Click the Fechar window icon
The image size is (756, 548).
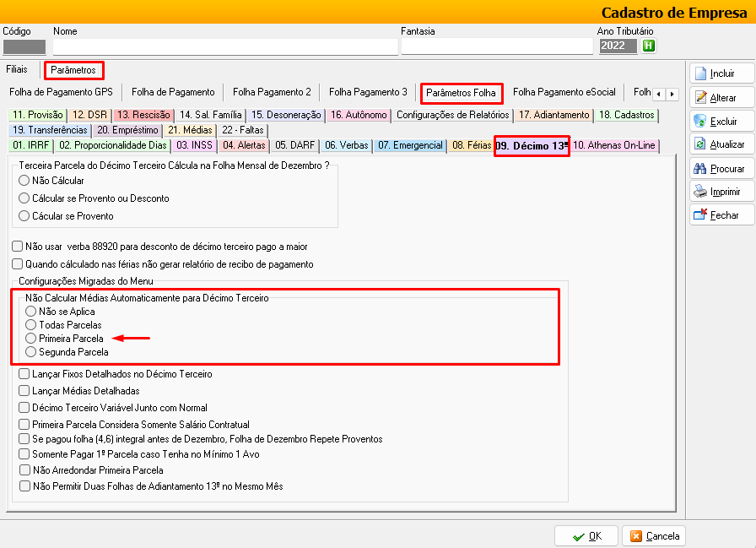(700, 215)
